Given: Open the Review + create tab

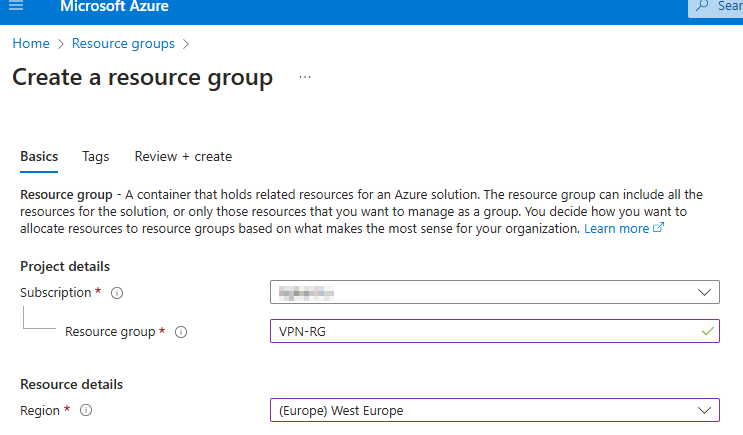Looking at the screenshot, I should pyautogui.click(x=183, y=156).
